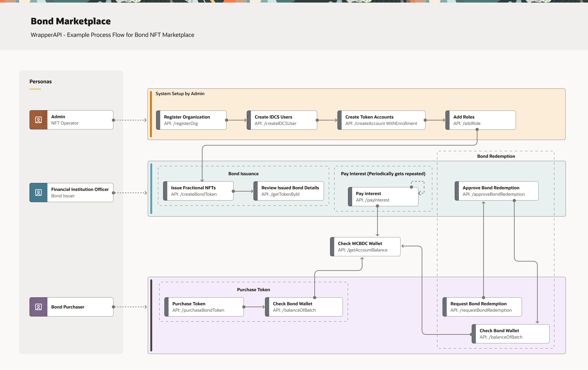Click the 'API: /addRole' text
588x370 pixels.
tap(467, 123)
